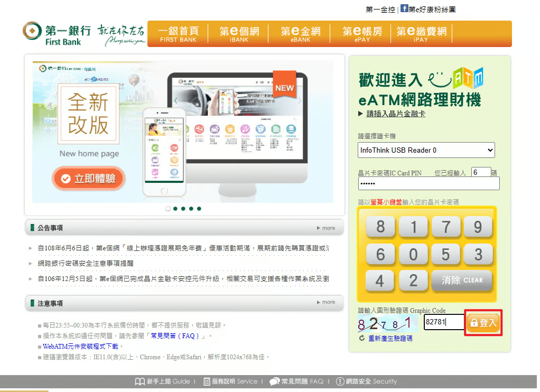Click the New home page banner image
540x392 pixels.
[183, 132]
